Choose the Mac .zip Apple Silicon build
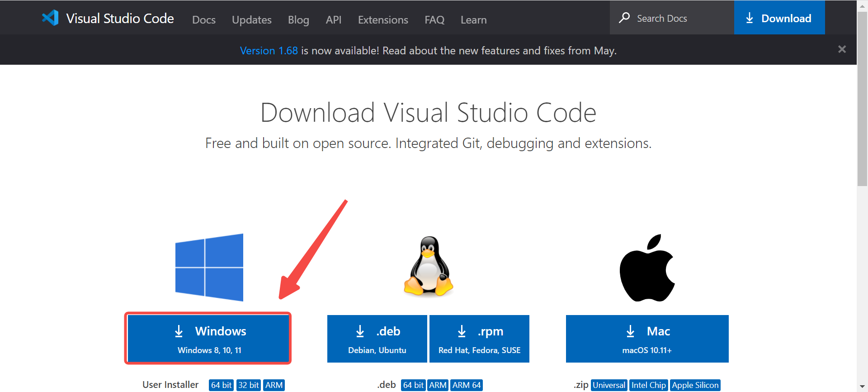 click(695, 385)
